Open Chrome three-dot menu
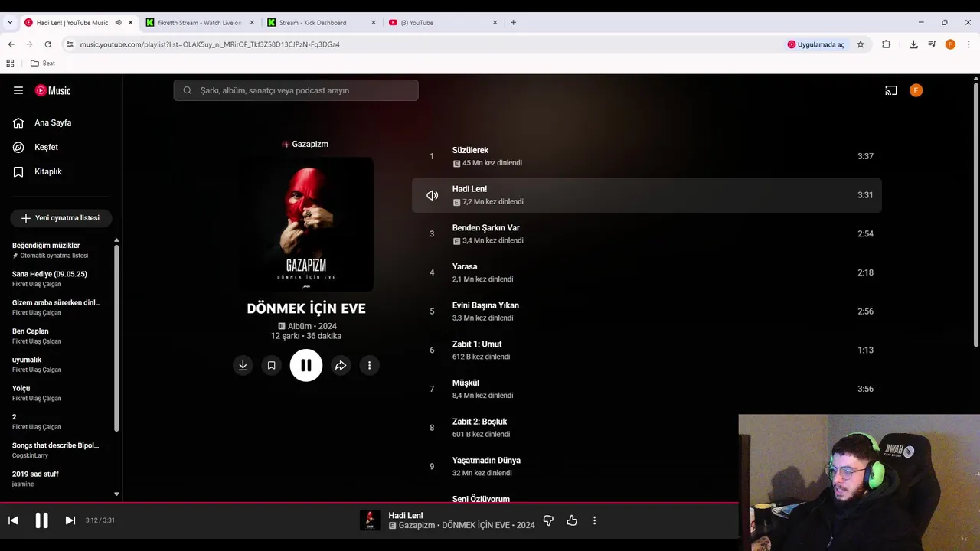 (x=969, y=44)
